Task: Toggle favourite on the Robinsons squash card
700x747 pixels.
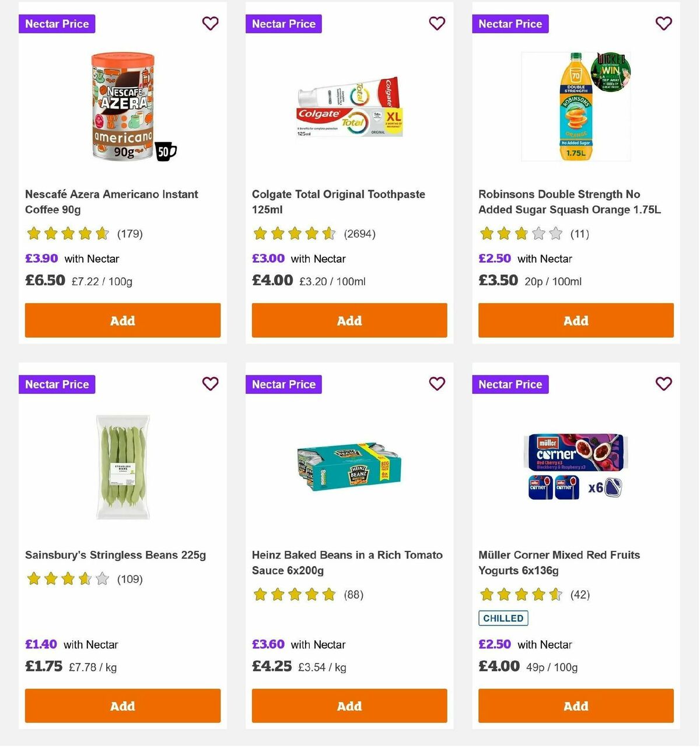Action: 663,23
